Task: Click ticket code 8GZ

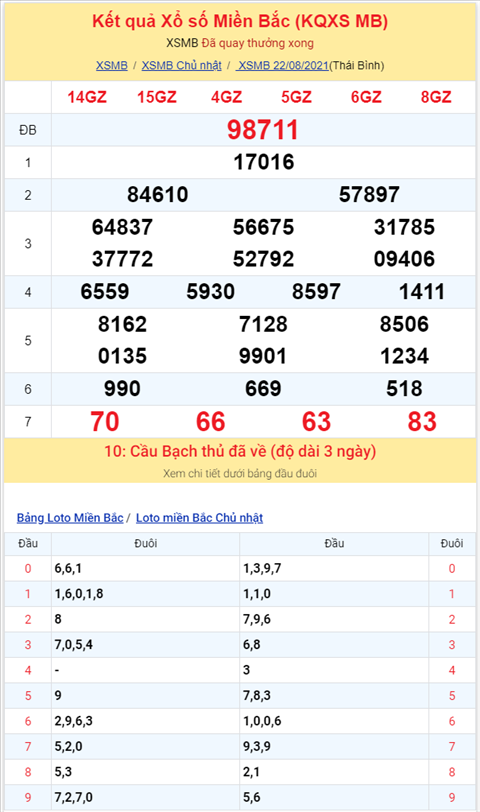Action: click(x=436, y=97)
